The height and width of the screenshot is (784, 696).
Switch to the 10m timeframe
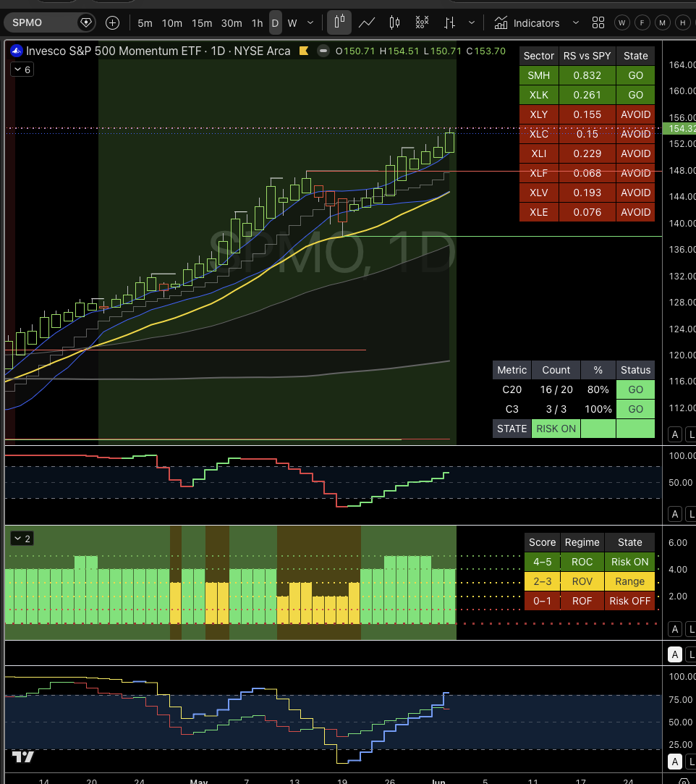[172, 23]
